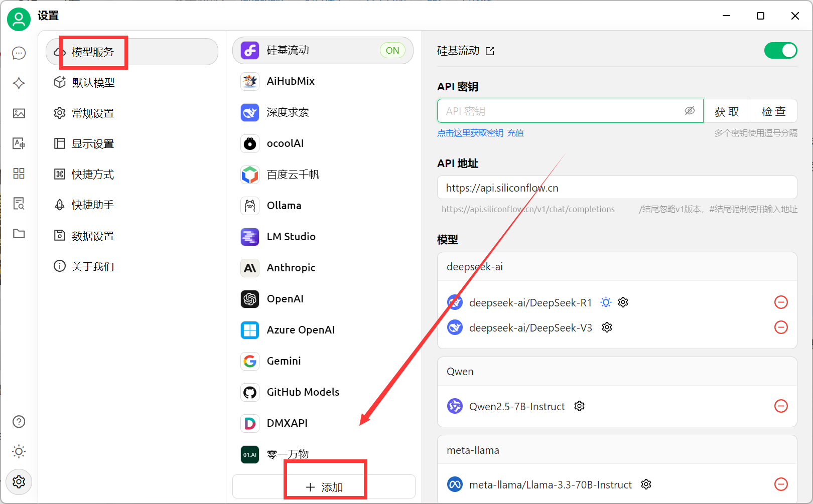The image size is (813, 504).
Task: Select the Anthropic provider
Action: point(323,268)
